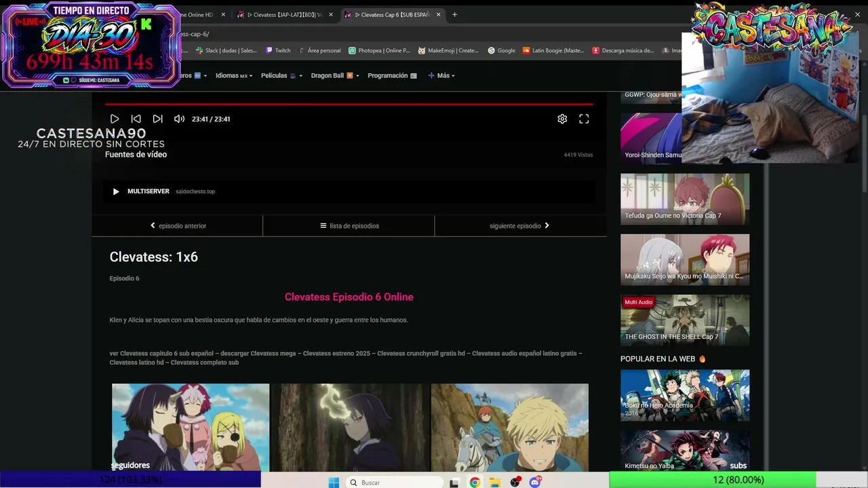The image size is (868, 488).
Task: Expand the Idiomas menu
Action: (x=234, y=75)
